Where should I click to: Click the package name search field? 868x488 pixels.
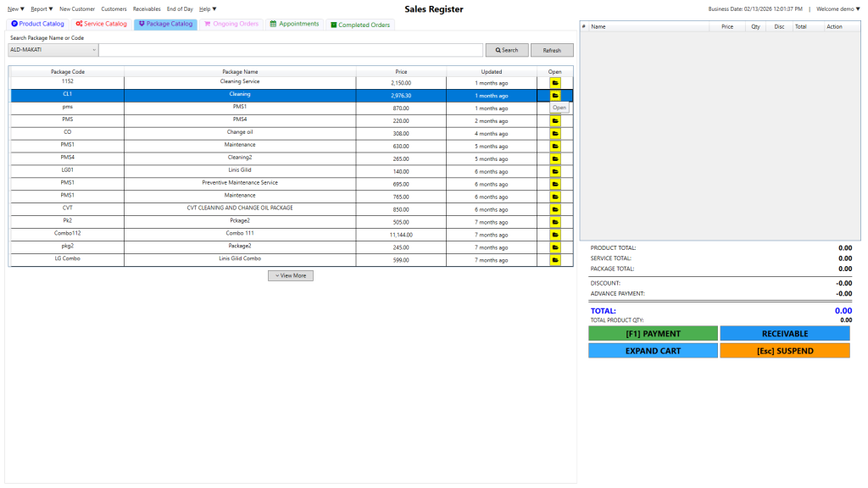(x=291, y=50)
